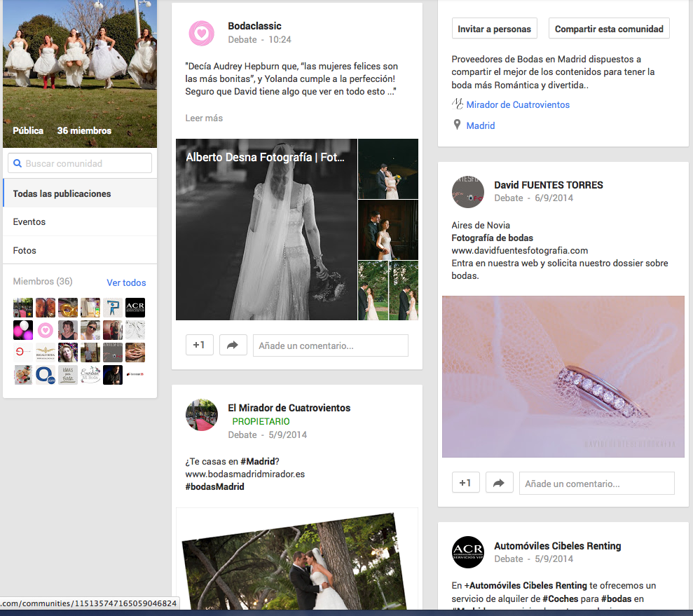The image size is (693, 616).
Task: Click the #bodasMadrid hashtag
Action: pos(214,486)
